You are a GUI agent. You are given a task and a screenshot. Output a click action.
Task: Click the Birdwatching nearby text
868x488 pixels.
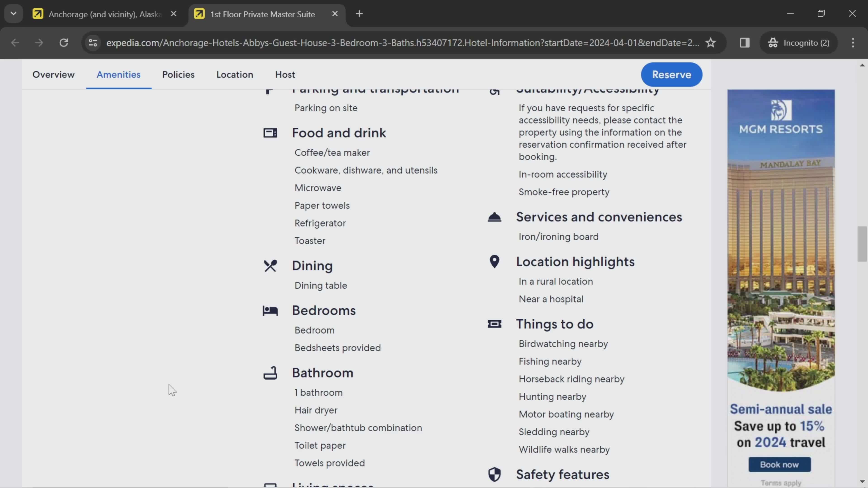[x=563, y=344]
